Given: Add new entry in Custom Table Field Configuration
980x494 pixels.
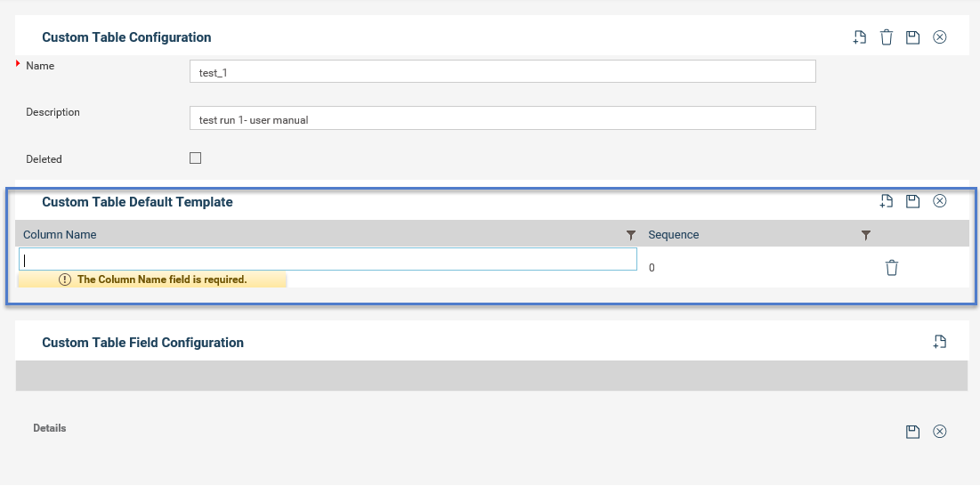Looking at the screenshot, I should (x=939, y=342).
